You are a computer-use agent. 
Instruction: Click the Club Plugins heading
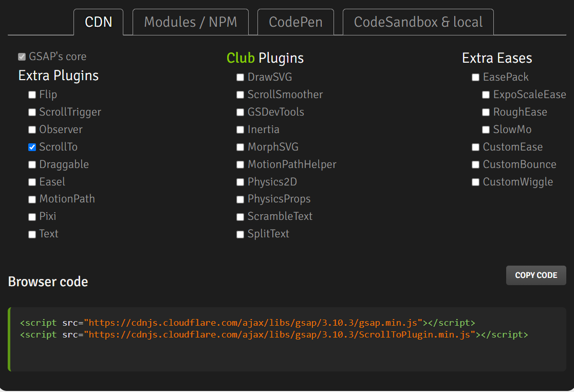point(265,58)
